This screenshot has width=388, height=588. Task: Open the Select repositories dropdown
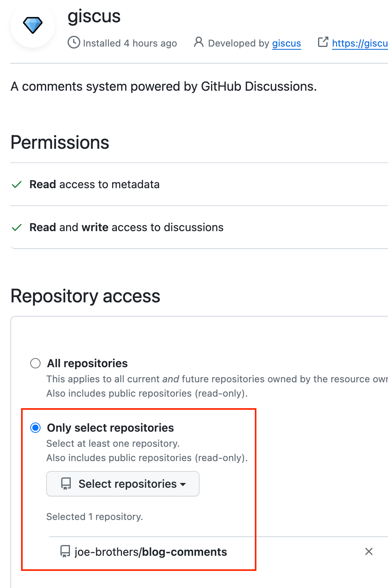click(123, 484)
